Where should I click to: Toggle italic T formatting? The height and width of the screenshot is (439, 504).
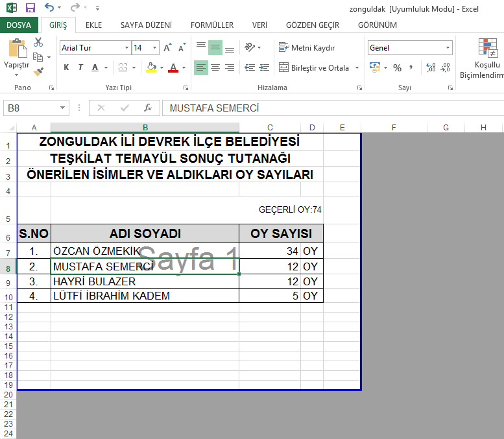click(x=80, y=67)
